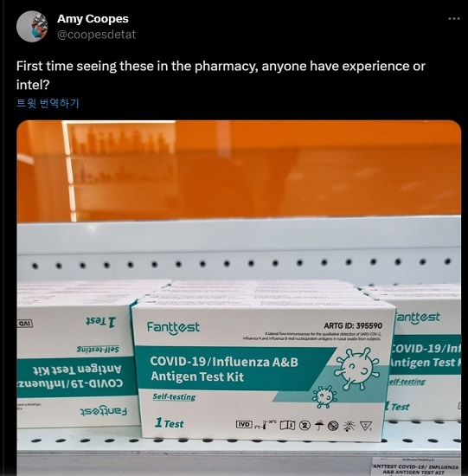The height and width of the screenshot is (476, 468).
Task: Click the sun keep-from-sunlight symbol
Action: click(x=349, y=426)
